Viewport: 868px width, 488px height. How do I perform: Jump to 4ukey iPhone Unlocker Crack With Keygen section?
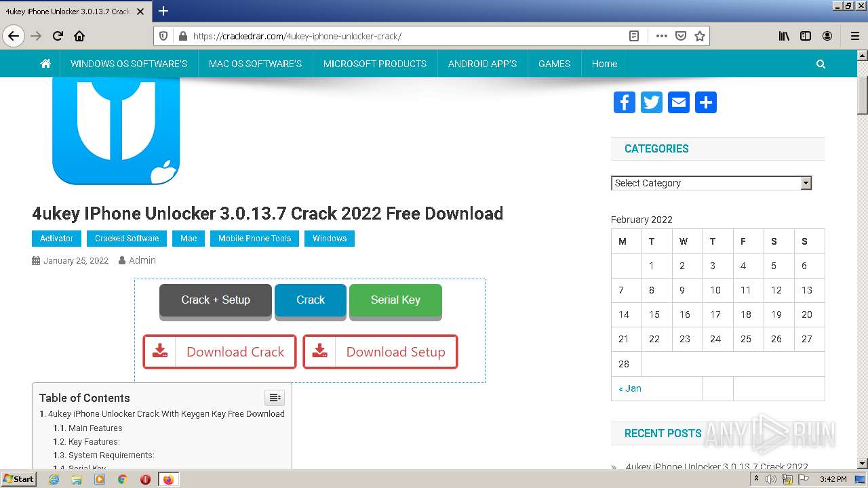point(166,414)
